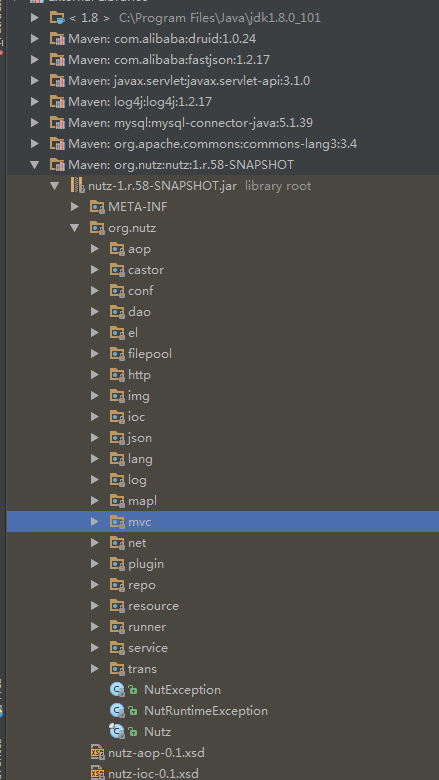Select the nutz-ioc-0.1.xsd file
Image resolution: width=439 pixels, height=780 pixels.
153,774
